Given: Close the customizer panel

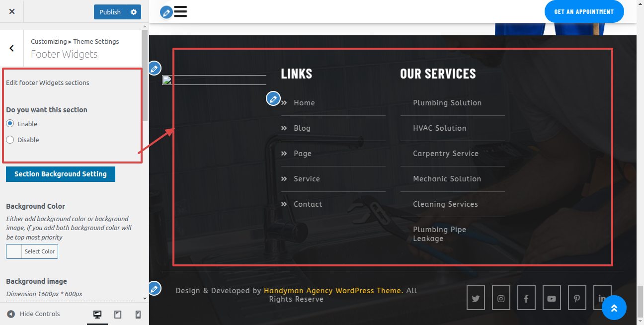Looking at the screenshot, I should pyautogui.click(x=12, y=11).
